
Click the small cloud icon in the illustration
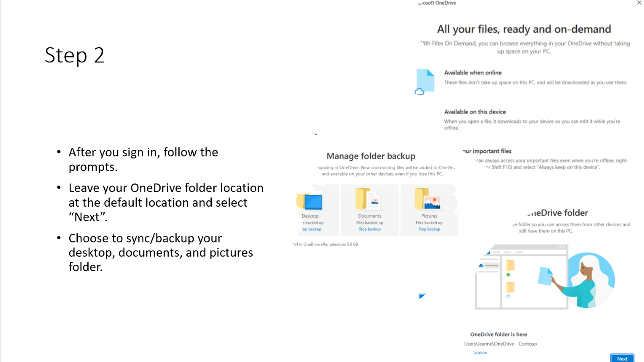(508, 296)
